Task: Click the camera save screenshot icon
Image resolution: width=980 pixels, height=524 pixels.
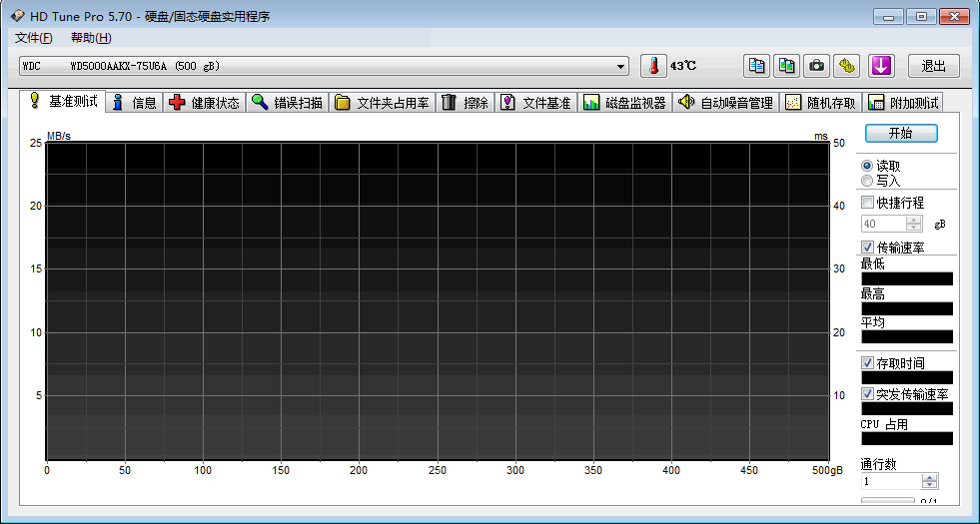Action: click(x=817, y=66)
